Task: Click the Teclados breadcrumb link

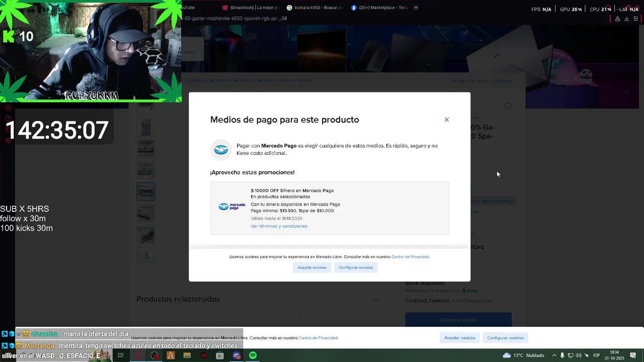Action: click(242, 80)
